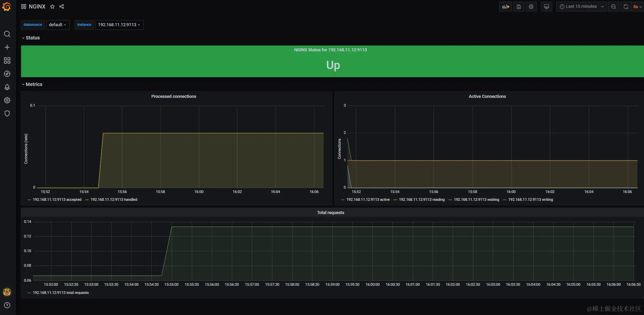Open the Explore compass icon
Screen dimensions: 644x315
tap(7, 74)
